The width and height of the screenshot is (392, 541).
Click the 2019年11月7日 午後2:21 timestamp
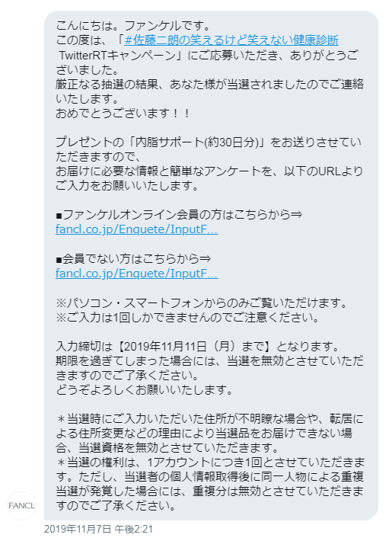pyautogui.click(x=99, y=529)
